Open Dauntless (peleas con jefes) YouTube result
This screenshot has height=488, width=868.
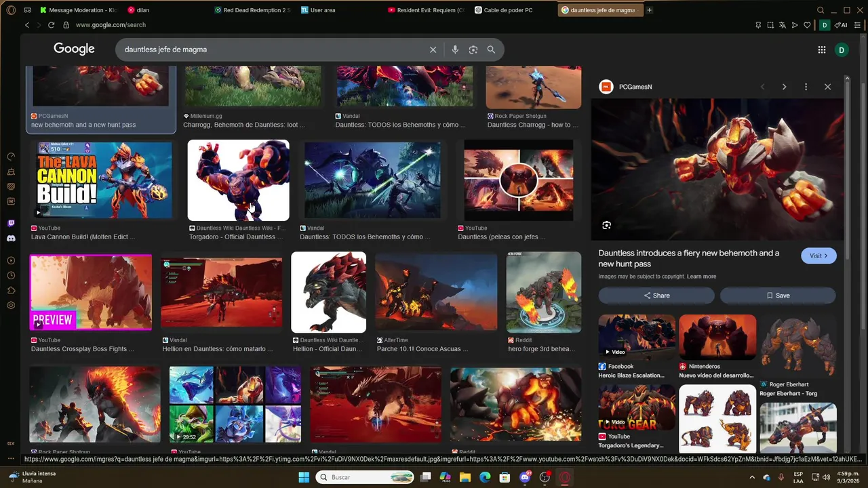pos(519,180)
